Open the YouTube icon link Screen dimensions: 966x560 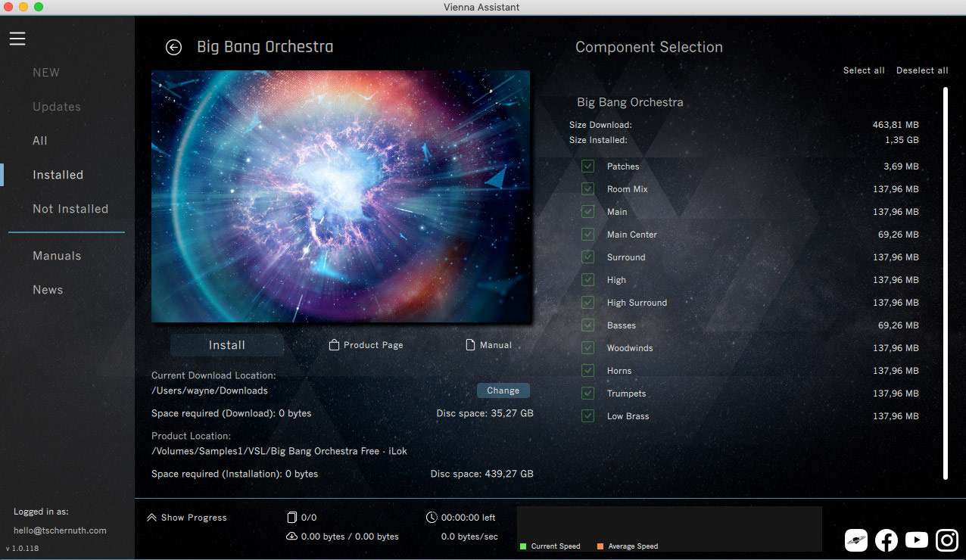[x=916, y=540]
